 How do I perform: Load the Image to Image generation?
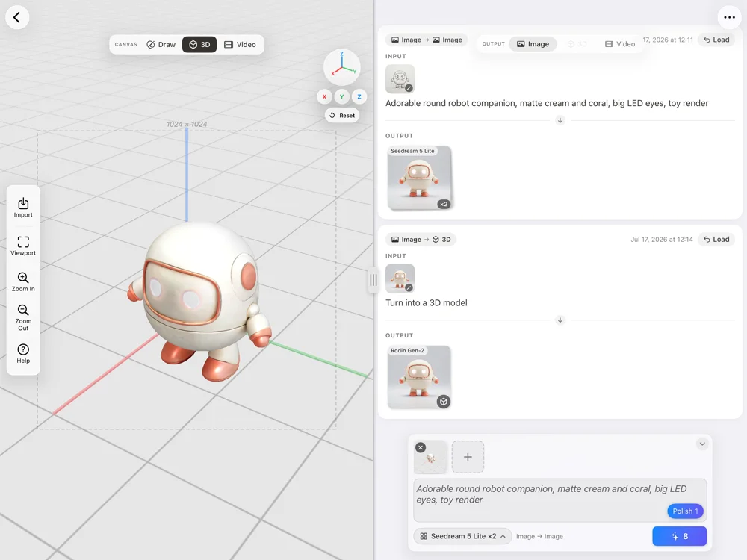[716, 40]
